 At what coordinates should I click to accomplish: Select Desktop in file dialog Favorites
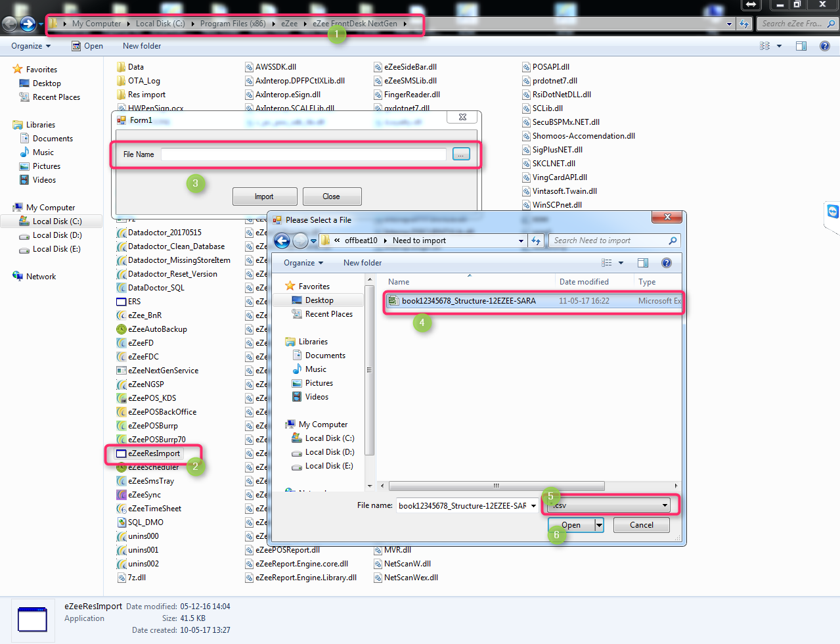pos(319,300)
